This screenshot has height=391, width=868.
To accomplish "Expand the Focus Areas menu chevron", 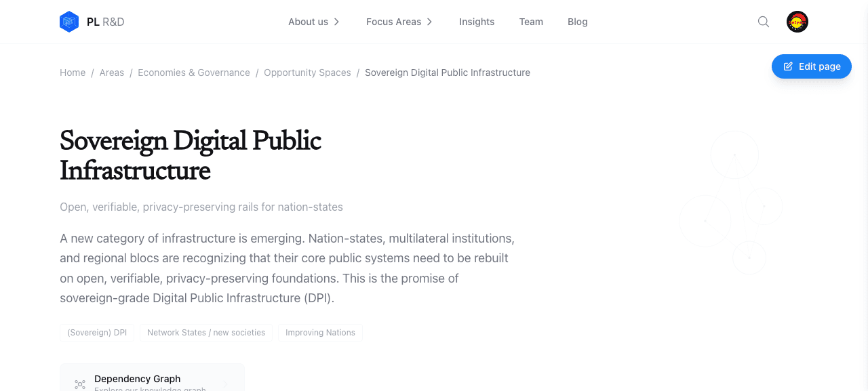I will coord(429,22).
